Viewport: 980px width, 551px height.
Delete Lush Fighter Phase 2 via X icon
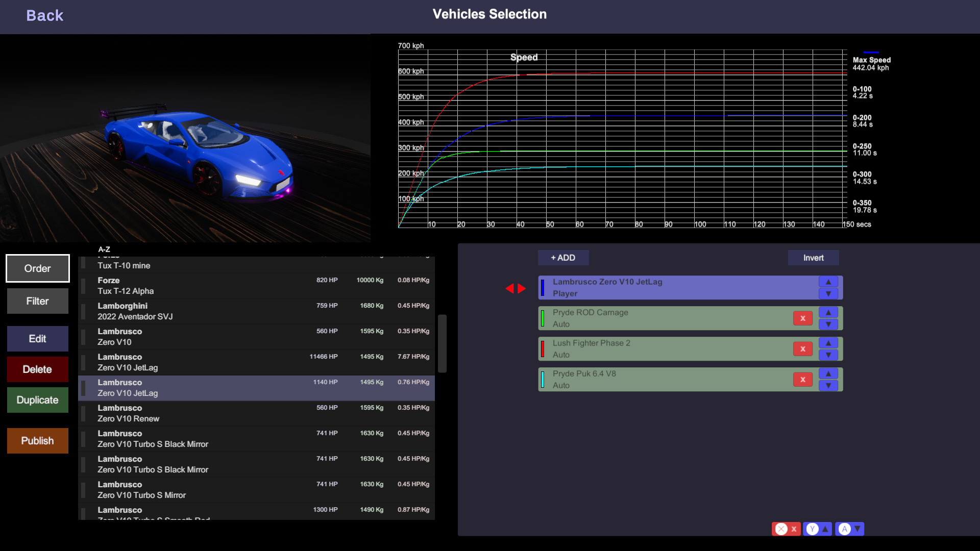802,348
